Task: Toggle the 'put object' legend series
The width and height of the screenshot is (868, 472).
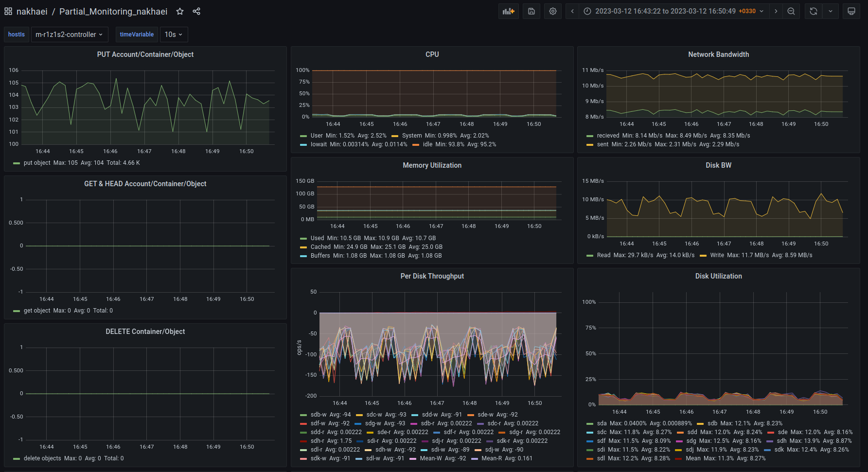Action: pos(37,163)
